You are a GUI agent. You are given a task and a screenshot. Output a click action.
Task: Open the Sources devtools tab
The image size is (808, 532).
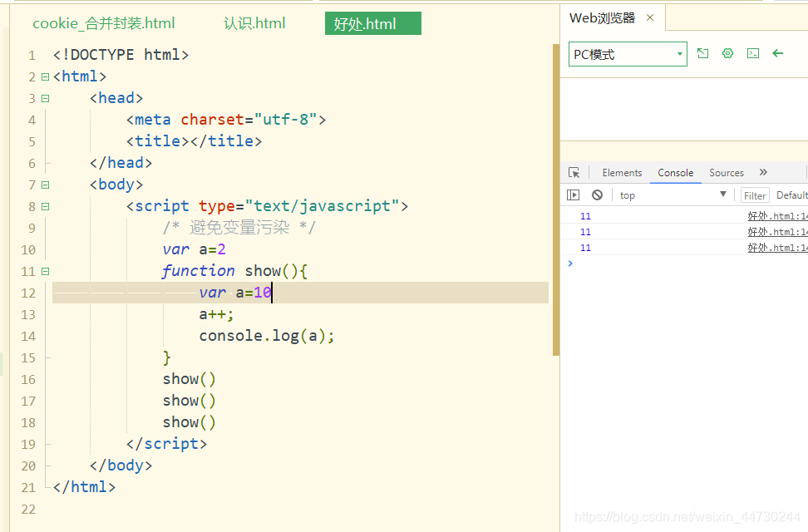tap(727, 173)
